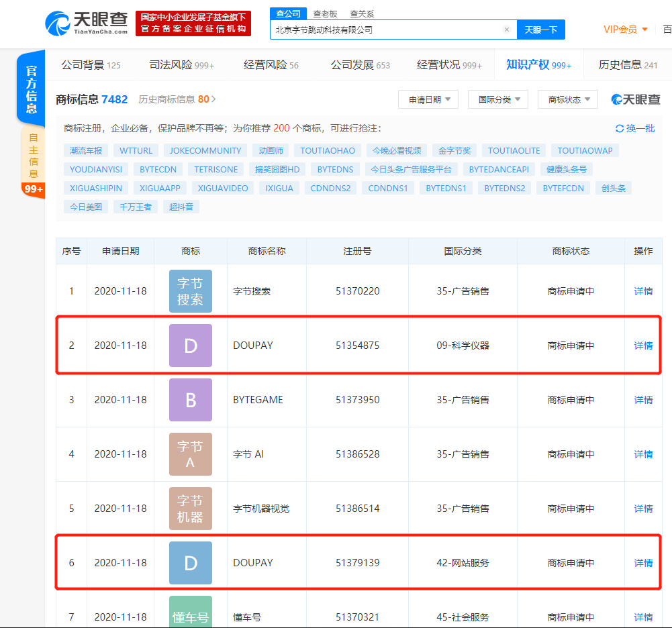672x628 pixels.
Task: Open the 经营状况 999+ tab
Action: [x=450, y=65]
